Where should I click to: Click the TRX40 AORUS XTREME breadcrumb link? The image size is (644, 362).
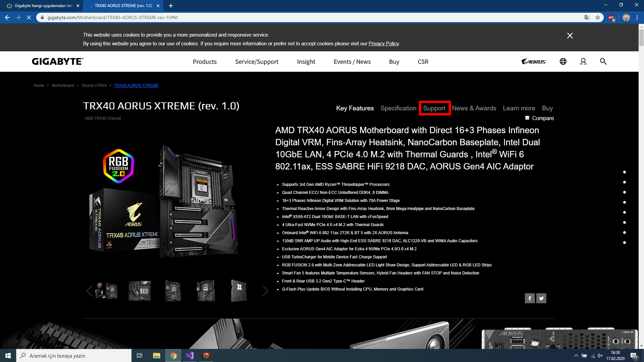(136, 86)
